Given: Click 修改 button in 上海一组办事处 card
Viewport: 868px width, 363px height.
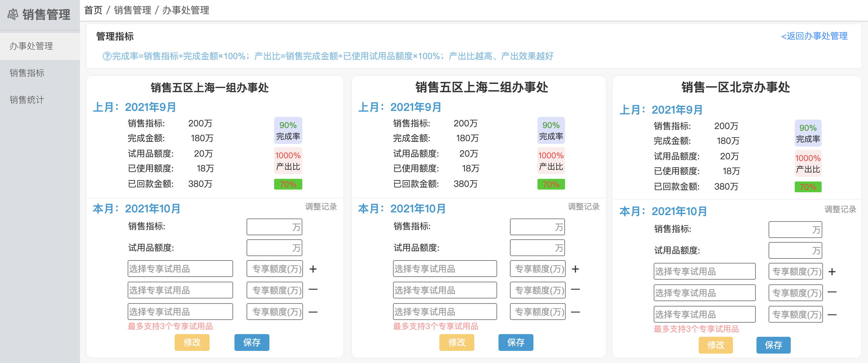Looking at the screenshot, I should tap(192, 342).
